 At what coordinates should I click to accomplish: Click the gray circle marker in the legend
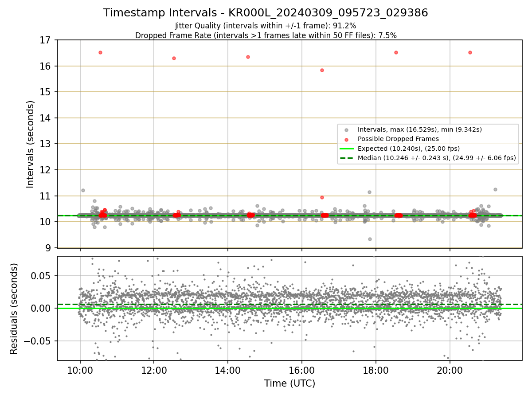coord(346,130)
